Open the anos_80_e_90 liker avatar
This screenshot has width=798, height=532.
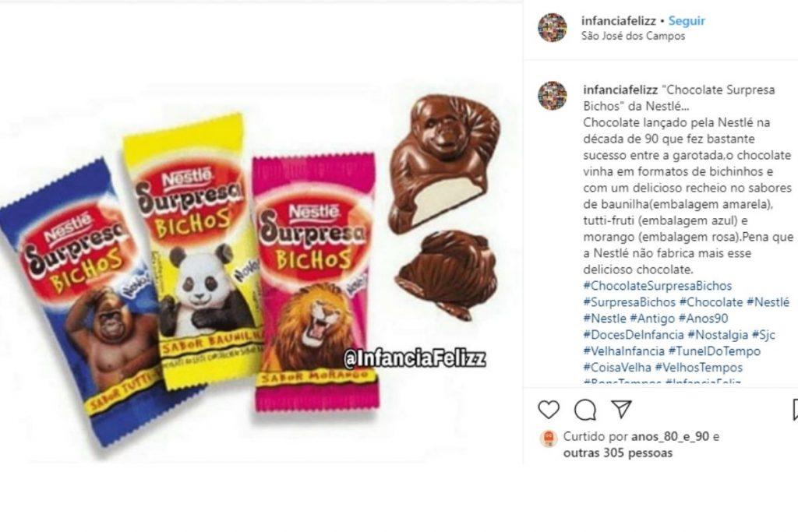[548, 438]
